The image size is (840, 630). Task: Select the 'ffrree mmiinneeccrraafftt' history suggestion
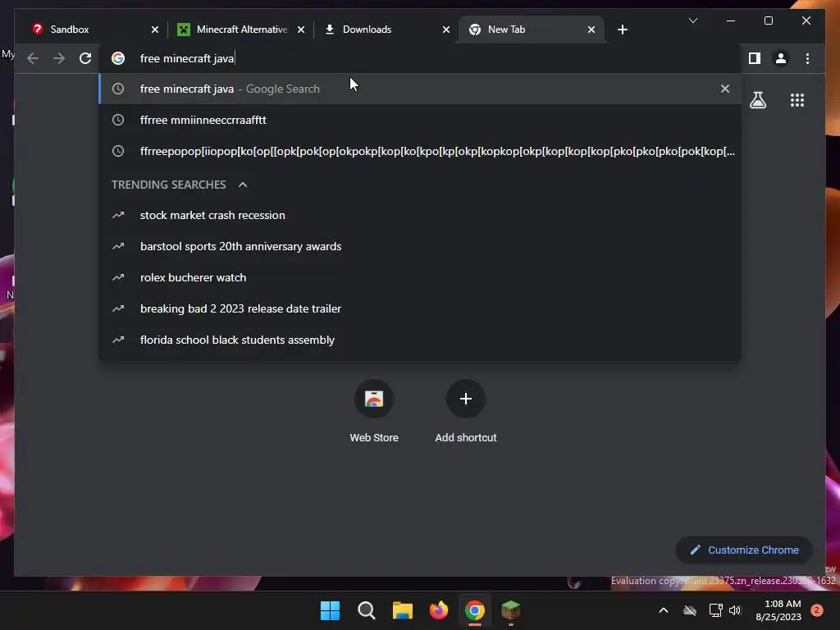click(x=420, y=120)
